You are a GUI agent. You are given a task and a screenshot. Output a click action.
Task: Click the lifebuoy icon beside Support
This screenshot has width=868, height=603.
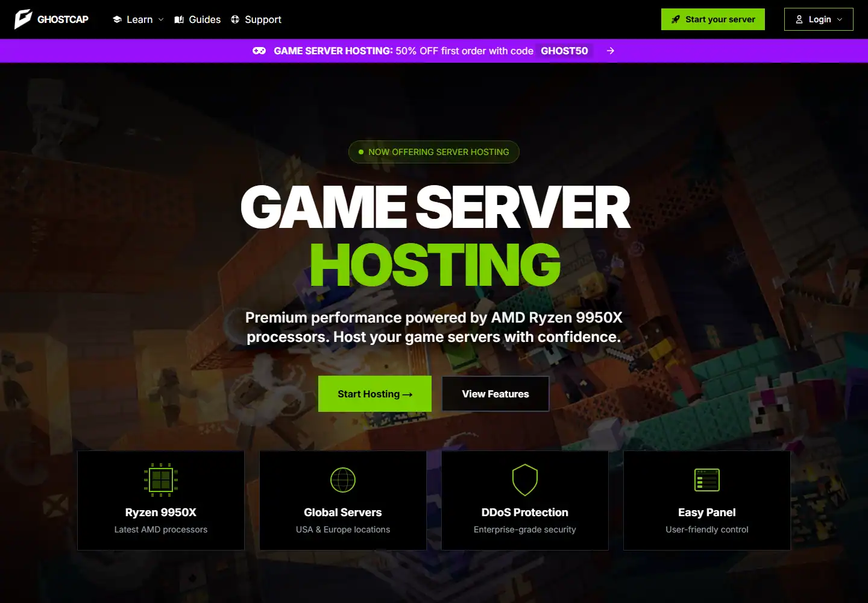coord(235,19)
